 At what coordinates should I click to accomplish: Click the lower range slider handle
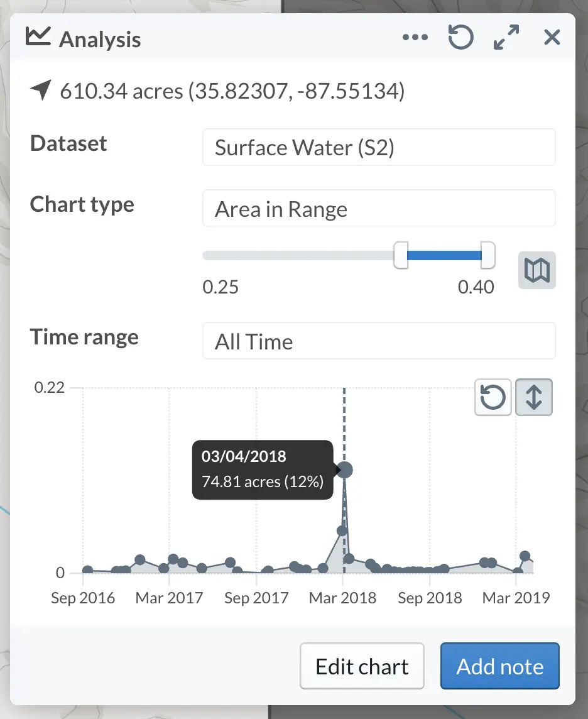[x=401, y=255]
